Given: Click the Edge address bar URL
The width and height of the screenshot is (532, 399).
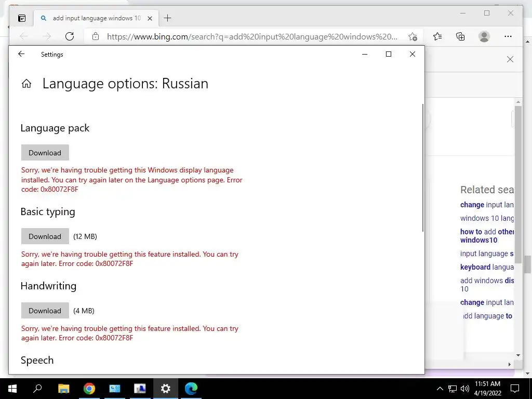Looking at the screenshot, I should coord(252,37).
